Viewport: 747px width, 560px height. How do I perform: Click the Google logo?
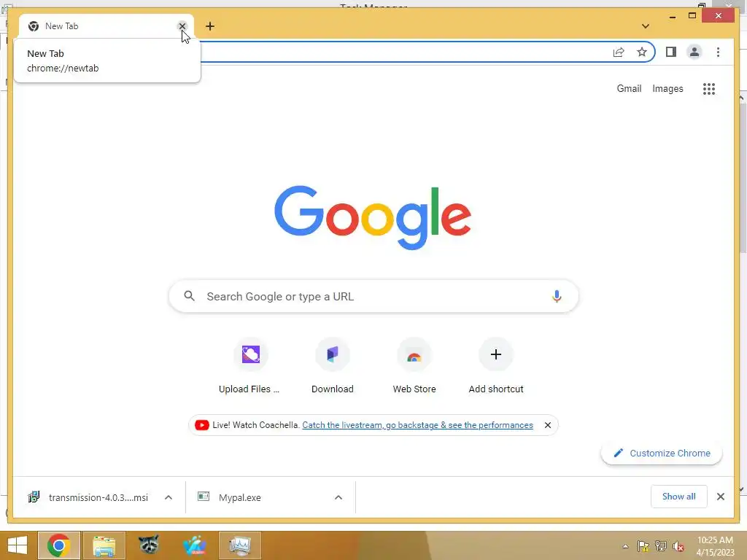click(373, 217)
